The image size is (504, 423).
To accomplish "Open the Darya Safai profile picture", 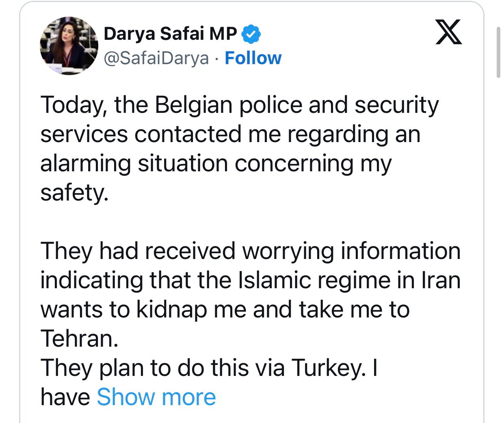I will pyautogui.click(x=69, y=46).
